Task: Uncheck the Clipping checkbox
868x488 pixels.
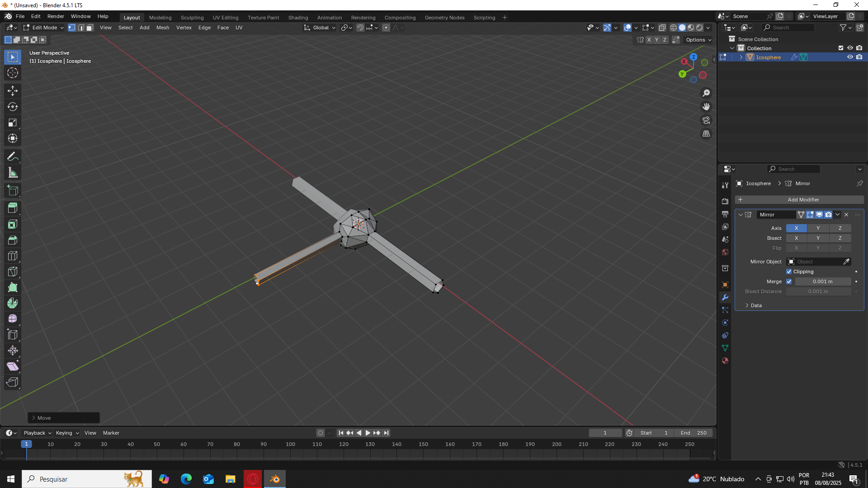Action: 789,272
